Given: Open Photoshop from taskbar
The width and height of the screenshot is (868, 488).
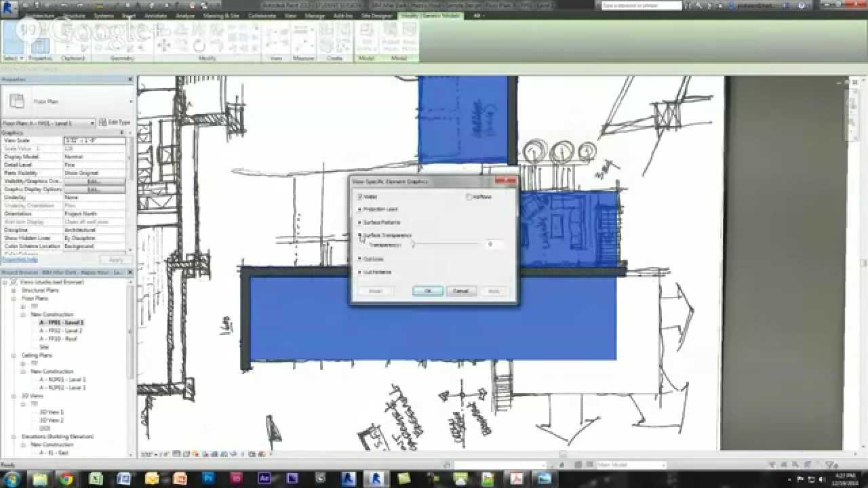Looking at the screenshot, I should 208,479.
